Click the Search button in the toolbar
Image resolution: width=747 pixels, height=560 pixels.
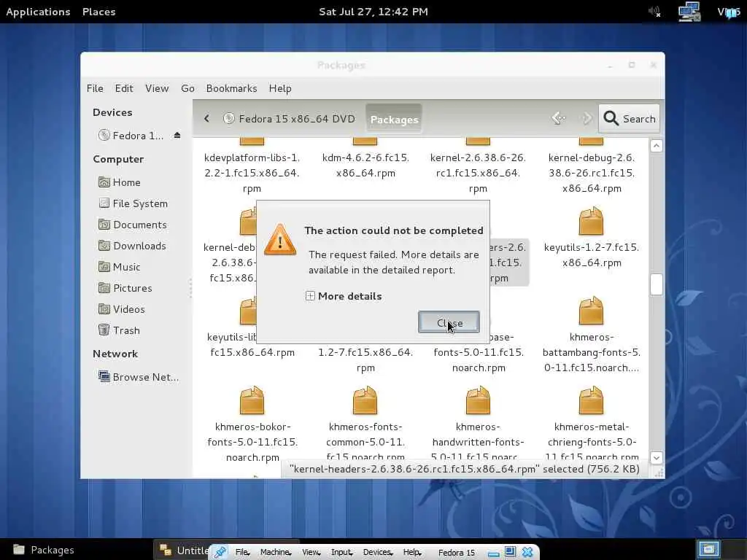[x=630, y=119]
